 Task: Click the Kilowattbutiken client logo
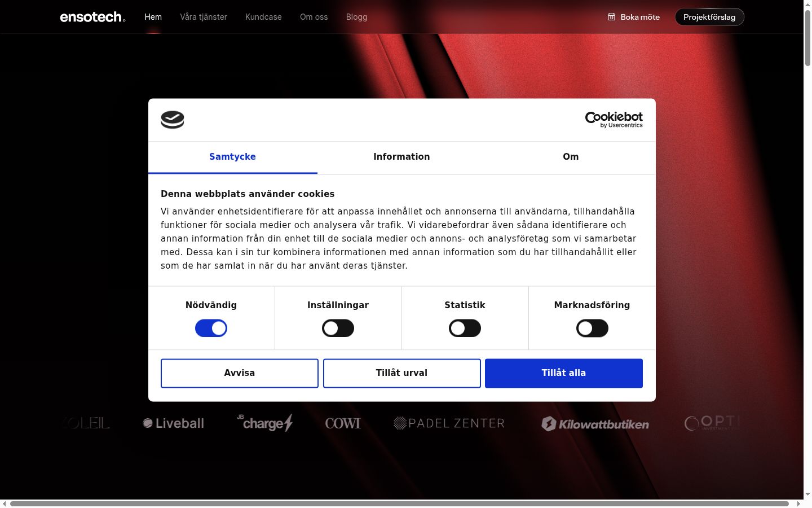(x=595, y=424)
